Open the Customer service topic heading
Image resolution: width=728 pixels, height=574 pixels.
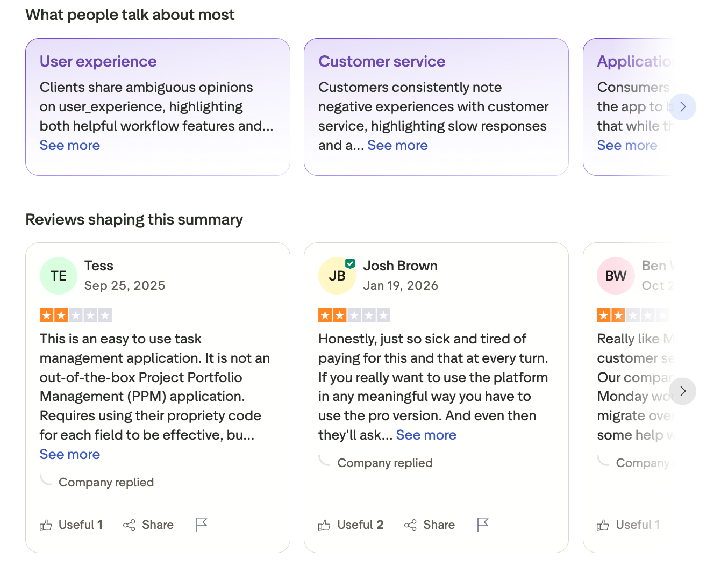tap(382, 62)
